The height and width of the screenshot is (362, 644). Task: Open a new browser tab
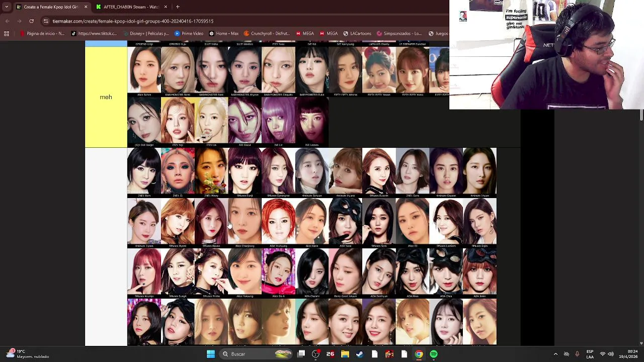(178, 7)
